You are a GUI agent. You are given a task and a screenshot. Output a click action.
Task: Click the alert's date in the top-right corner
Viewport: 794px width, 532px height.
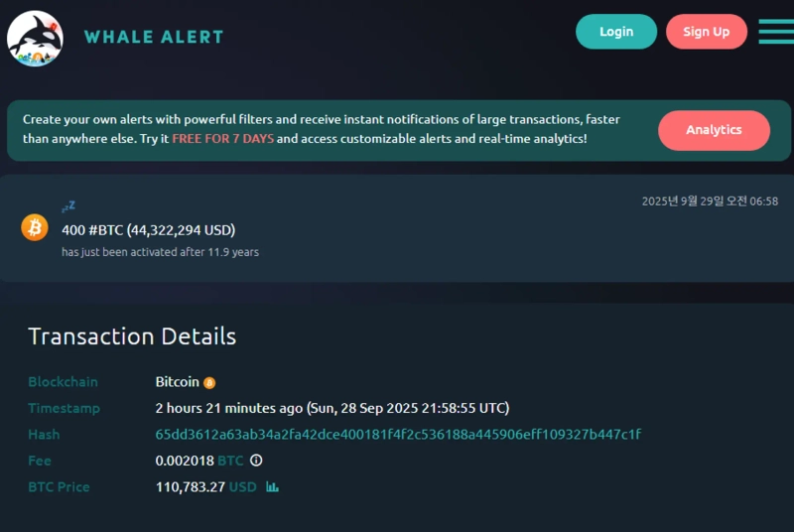pyautogui.click(x=710, y=201)
